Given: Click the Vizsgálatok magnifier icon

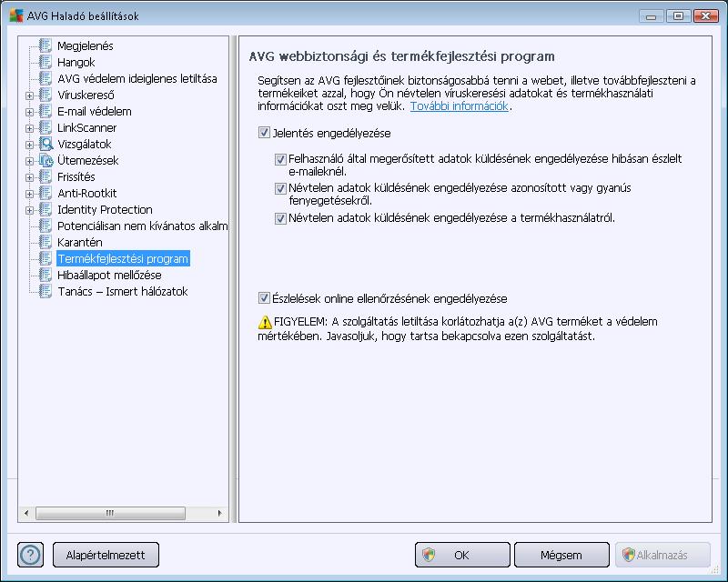Looking at the screenshot, I should [x=45, y=144].
